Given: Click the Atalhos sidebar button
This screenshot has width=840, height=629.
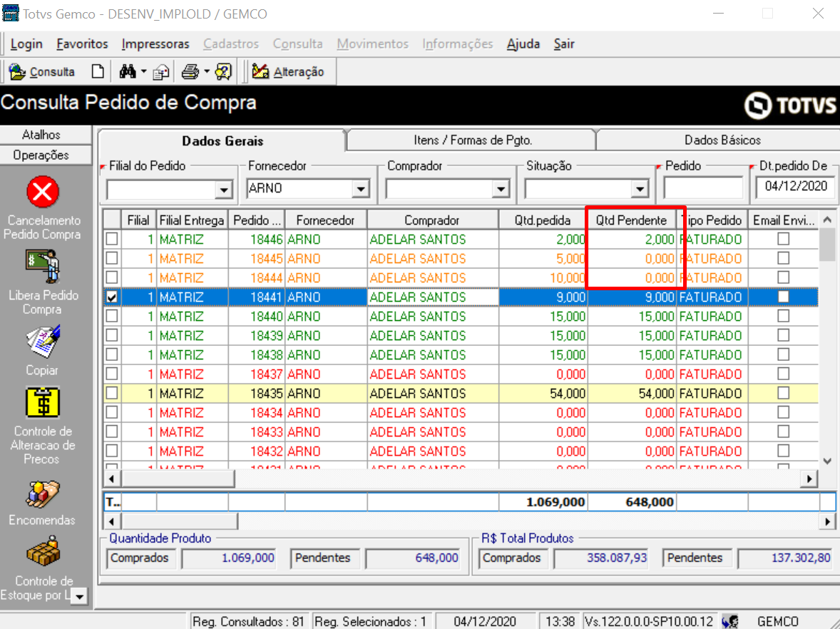Looking at the screenshot, I should [46, 135].
